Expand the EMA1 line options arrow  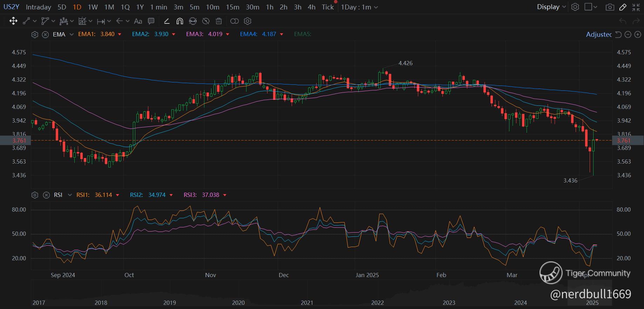pos(120,34)
